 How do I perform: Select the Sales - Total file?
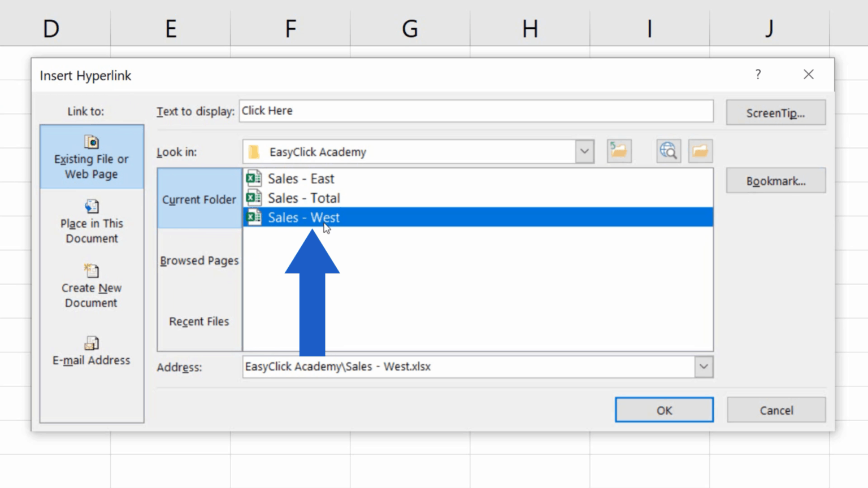(304, 198)
